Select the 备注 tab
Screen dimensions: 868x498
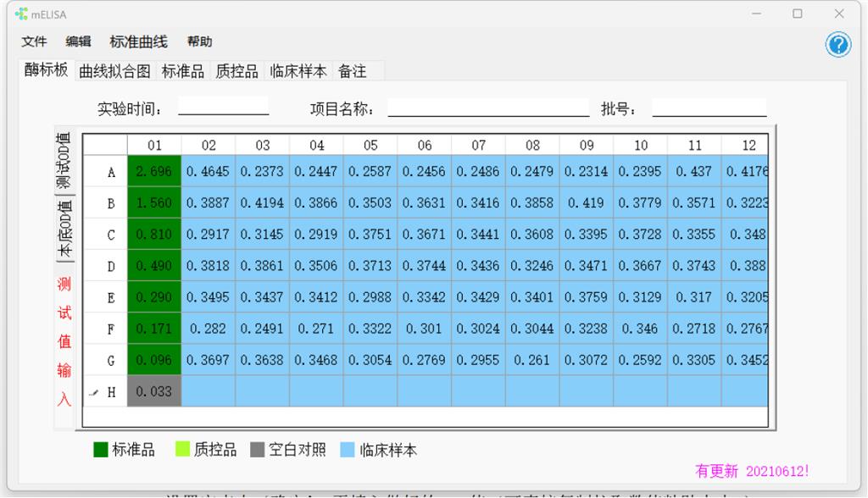click(353, 71)
